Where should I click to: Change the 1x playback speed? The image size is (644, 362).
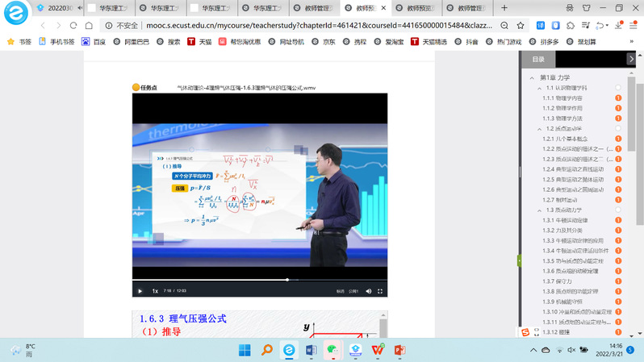click(x=155, y=291)
